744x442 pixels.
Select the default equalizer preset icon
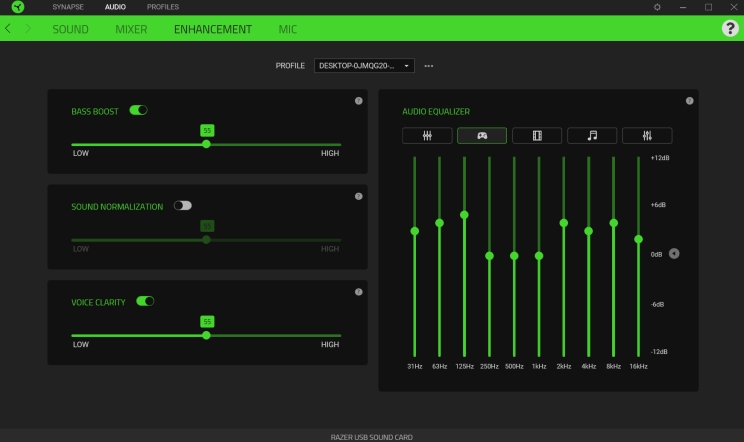[x=427, y=136]
